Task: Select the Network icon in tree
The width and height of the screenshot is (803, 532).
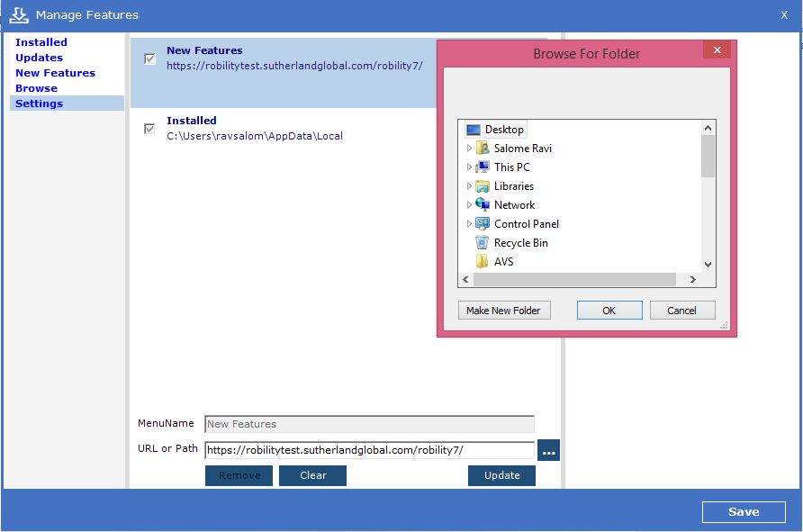Action: [483, 205]
